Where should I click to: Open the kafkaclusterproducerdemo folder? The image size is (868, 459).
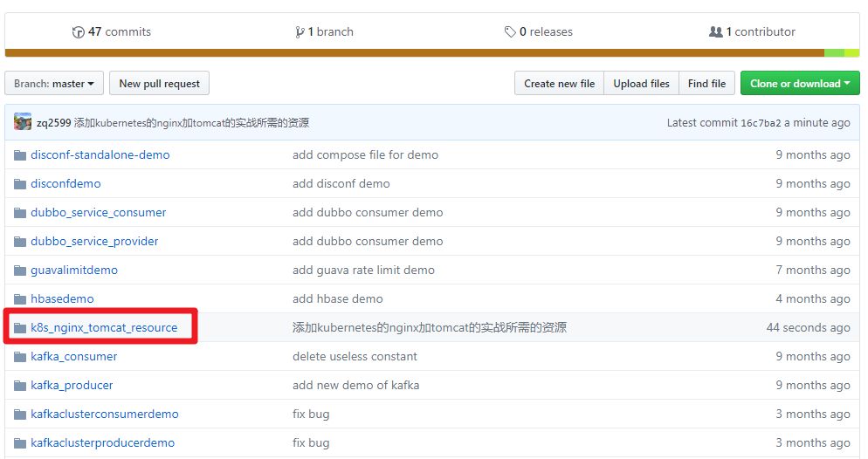pos(103,442)
